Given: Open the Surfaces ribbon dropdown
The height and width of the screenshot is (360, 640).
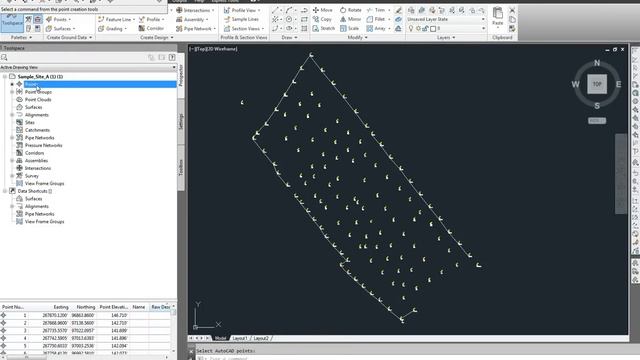Looking at the screenshot, I should (x=60, y=29).
